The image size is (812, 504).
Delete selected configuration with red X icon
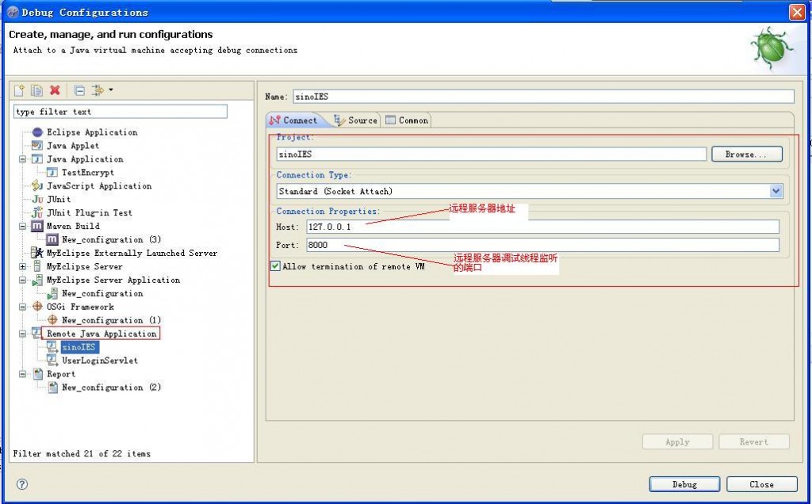[x=55, y=90]
